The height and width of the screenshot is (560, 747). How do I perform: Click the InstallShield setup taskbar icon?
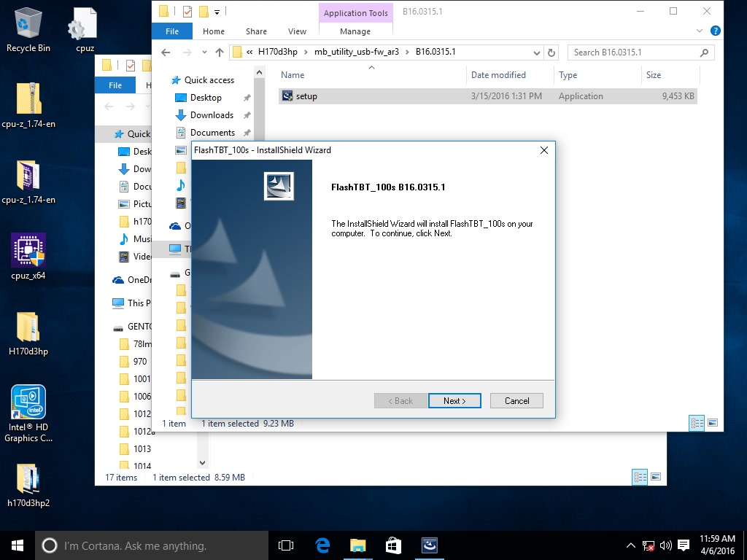[429, 545]
